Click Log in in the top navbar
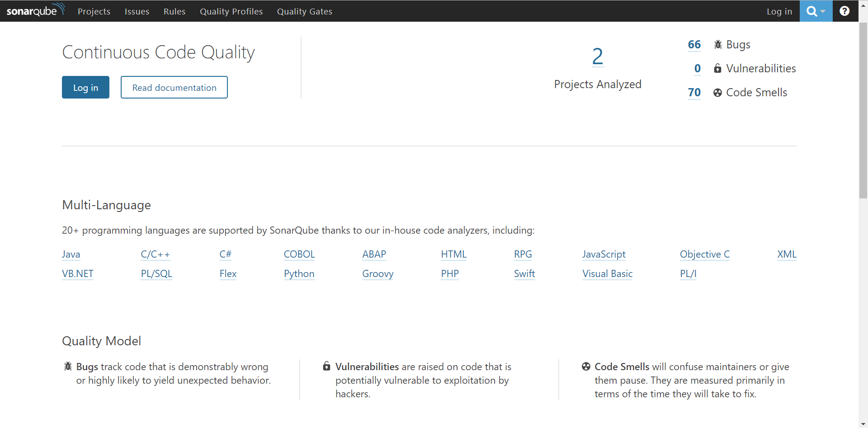Image resolution: width=868 pixels, height=428 pixels. coord(779,11)
